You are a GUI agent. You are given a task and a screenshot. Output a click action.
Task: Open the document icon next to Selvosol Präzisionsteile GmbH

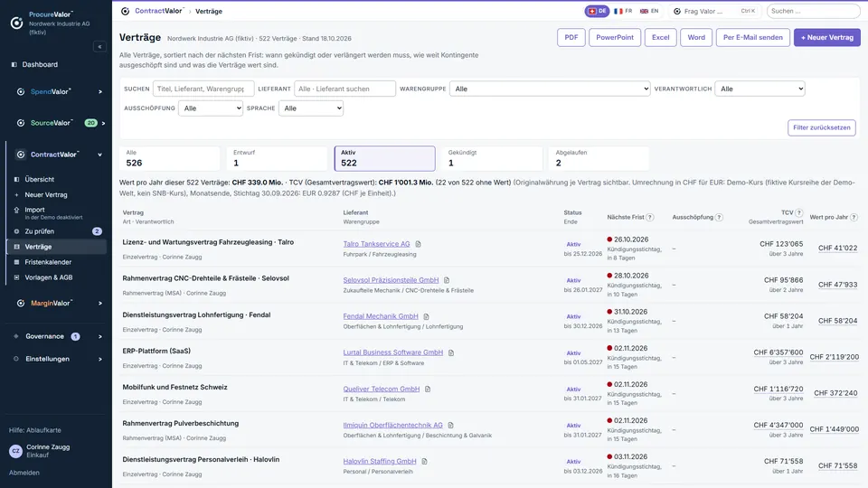(x=447, y=280)
